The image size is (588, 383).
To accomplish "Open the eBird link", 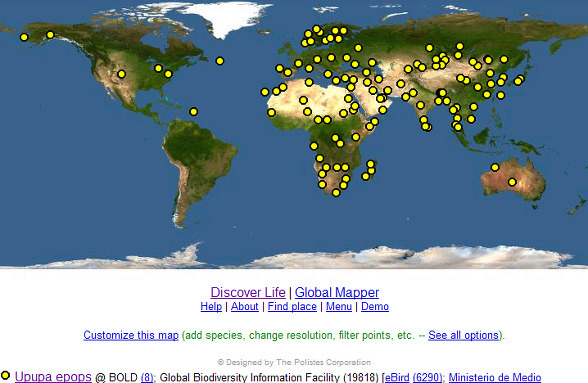I will (x=397, y=377).
